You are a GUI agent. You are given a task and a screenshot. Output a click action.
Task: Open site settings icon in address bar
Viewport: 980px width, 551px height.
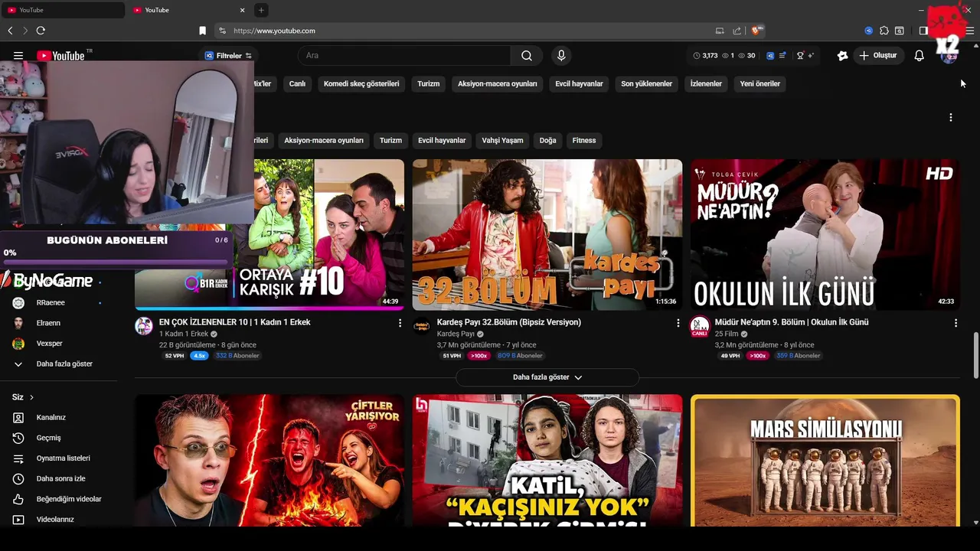click(223, 31)
